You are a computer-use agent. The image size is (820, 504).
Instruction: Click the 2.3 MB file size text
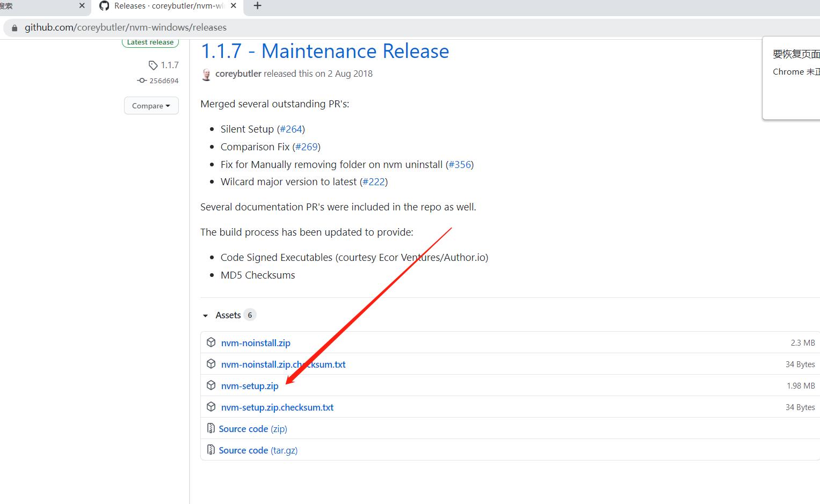click(x=803, y=342)
